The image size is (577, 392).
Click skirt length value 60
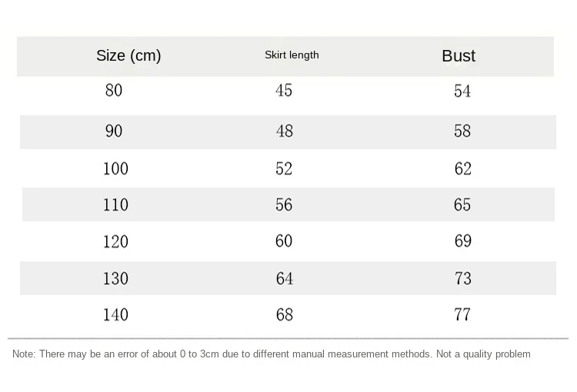coord(284,241)
